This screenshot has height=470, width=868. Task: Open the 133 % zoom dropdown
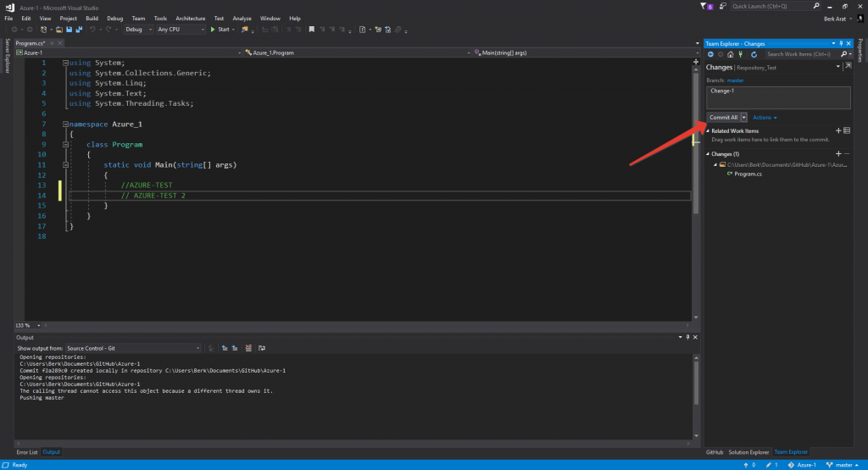pos(28,326)
